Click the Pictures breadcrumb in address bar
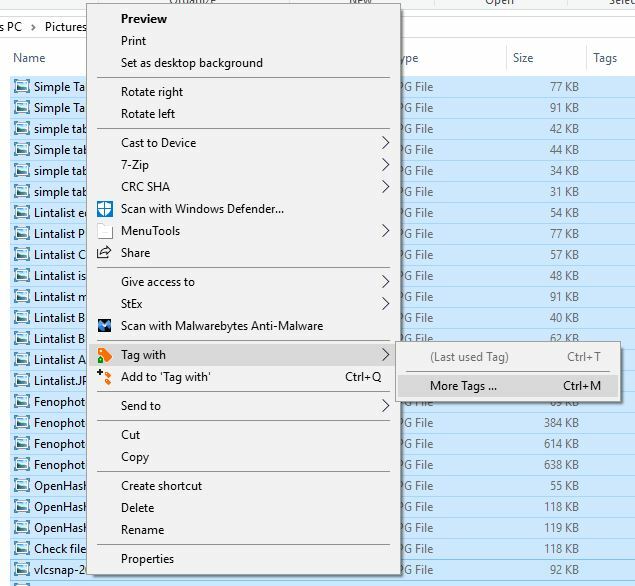 66,27
